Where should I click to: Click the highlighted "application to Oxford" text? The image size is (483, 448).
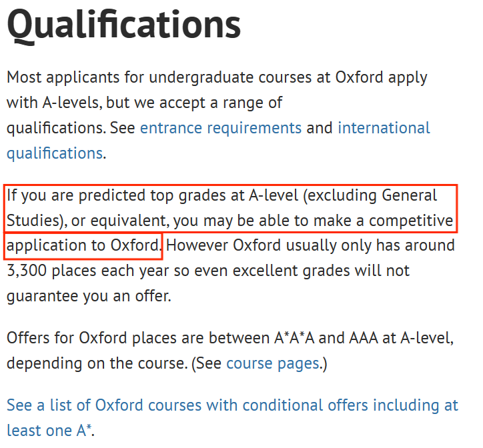[83, 246]
